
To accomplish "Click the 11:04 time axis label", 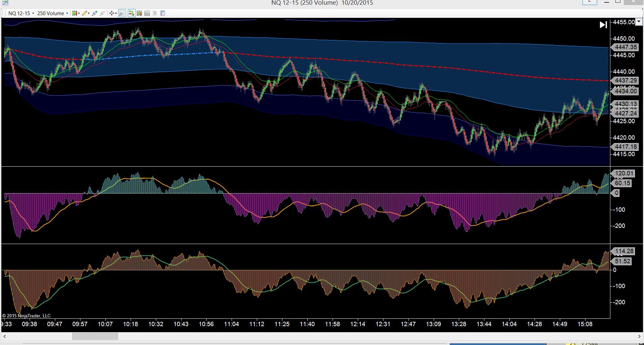I will pyautogui.click(x=232, y=324).
